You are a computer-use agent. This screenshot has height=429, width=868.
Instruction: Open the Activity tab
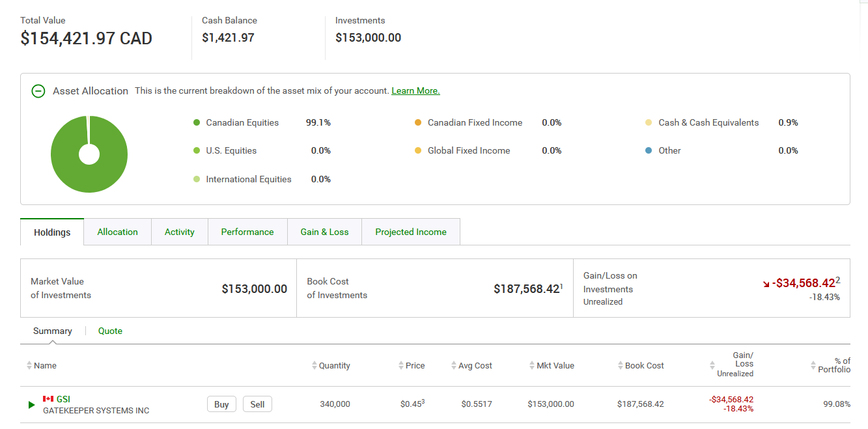click(180, 232)
